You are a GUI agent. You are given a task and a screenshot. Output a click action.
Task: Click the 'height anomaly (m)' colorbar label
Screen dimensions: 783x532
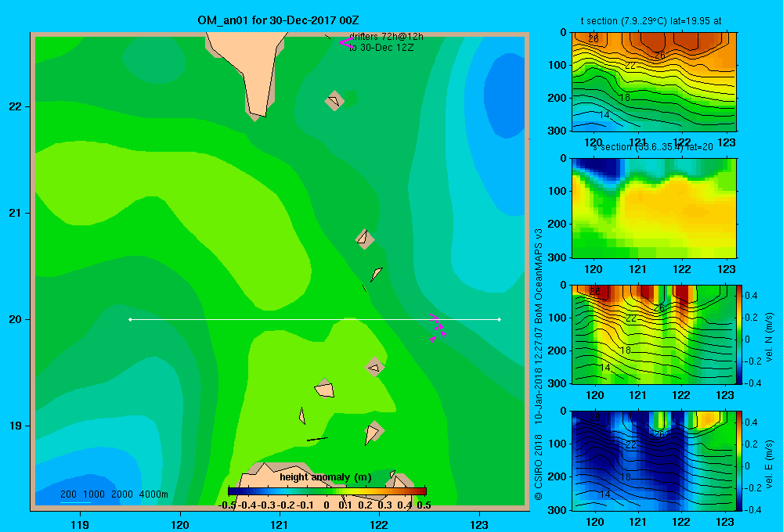point(326,477)
